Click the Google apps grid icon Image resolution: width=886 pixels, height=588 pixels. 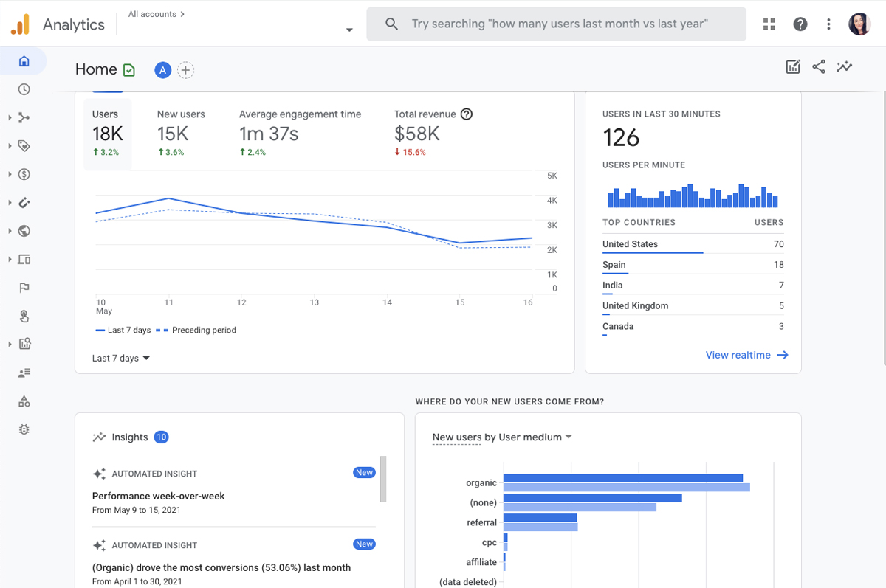(x=769, y=24)
